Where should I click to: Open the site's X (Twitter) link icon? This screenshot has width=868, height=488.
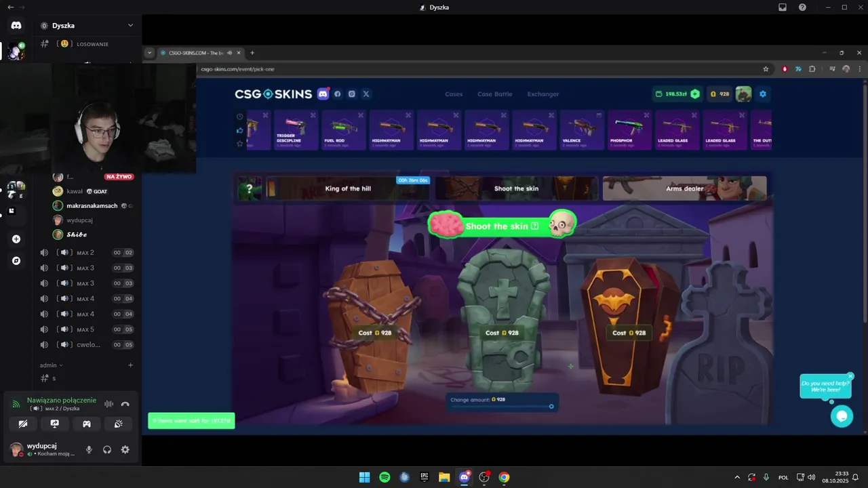(366, 94)
